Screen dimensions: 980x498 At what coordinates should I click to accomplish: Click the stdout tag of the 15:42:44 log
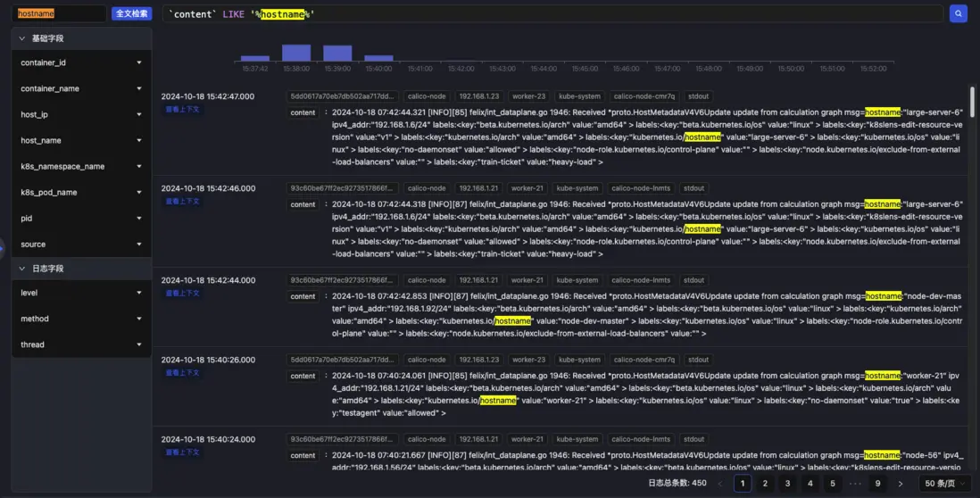[x=693, y=280]
